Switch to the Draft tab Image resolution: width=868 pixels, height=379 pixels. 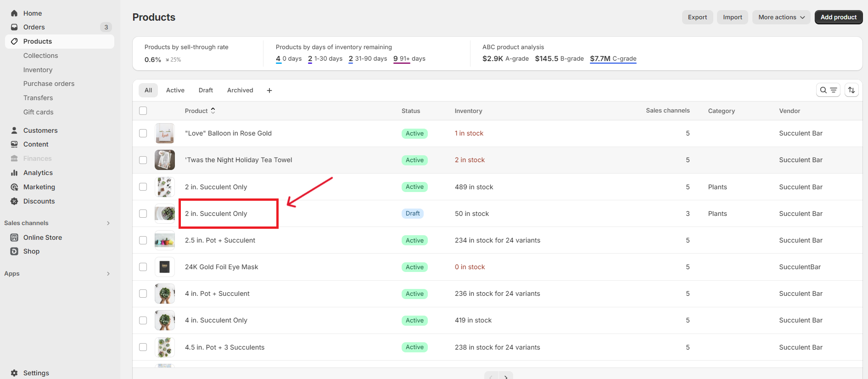[x=206, y=90]
